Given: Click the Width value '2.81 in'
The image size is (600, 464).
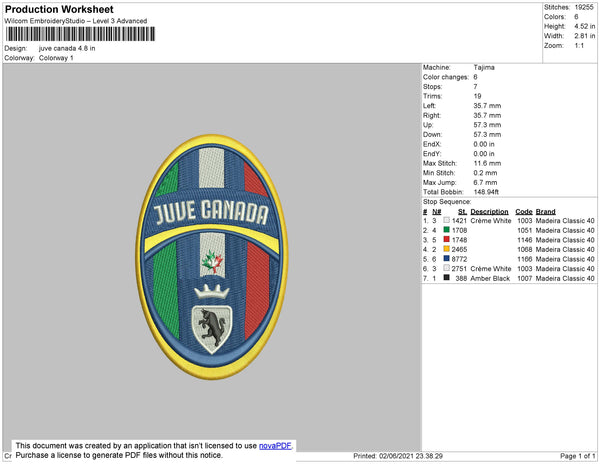Looking at the screenshot, I should (x=585, y=36).
